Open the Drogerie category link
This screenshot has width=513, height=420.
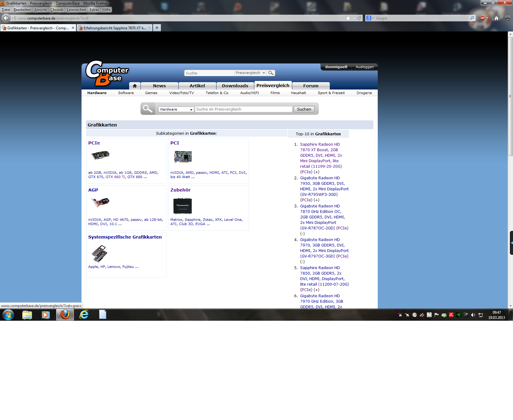(x=364, y=93)
